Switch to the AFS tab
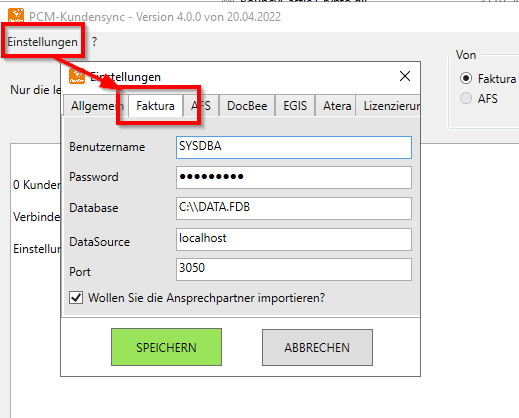This screenshot has height=418, width=519. tap(201, 106)
